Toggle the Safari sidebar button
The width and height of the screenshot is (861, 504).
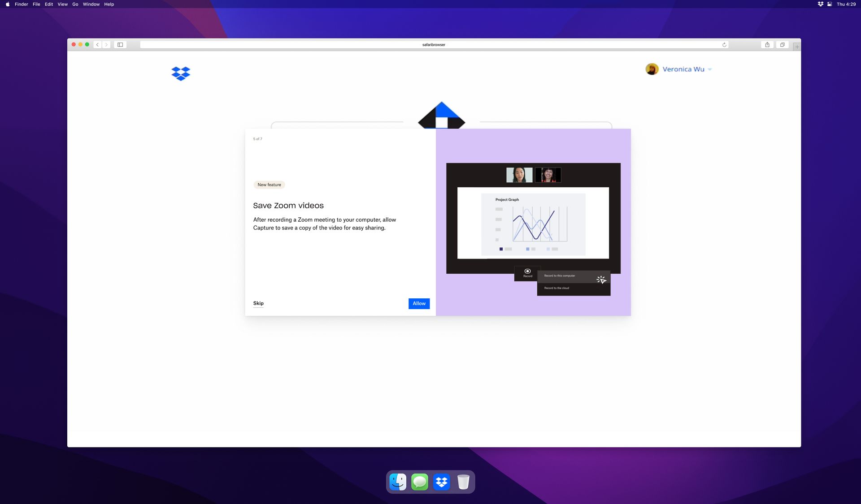point(120,44)
